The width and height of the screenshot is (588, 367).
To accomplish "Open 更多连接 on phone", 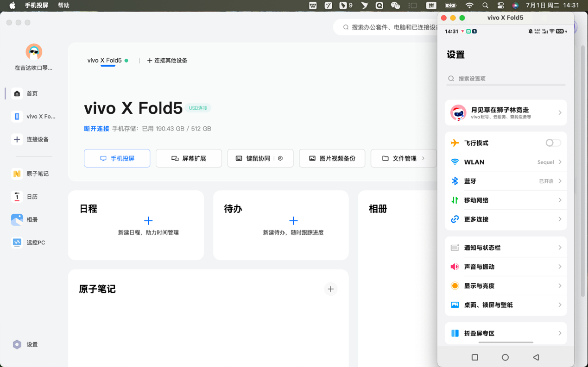I will pos(506,219).
